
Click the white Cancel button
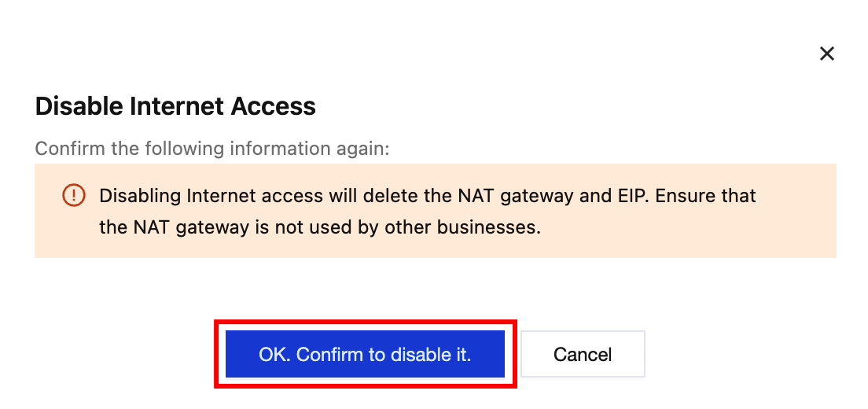[583, 354]
